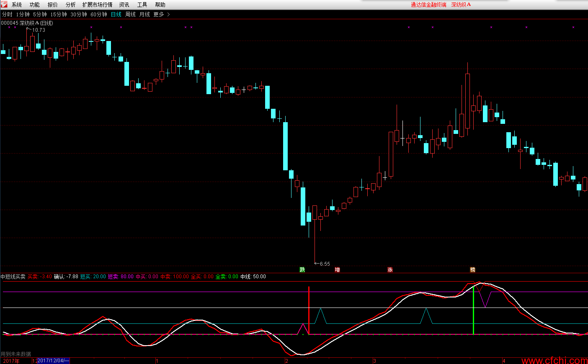Viewport: 588px width, 364px height.
Task: Click the red vertical signal bar in indicator
Action: pyautogui.click(x=309, y=310)
